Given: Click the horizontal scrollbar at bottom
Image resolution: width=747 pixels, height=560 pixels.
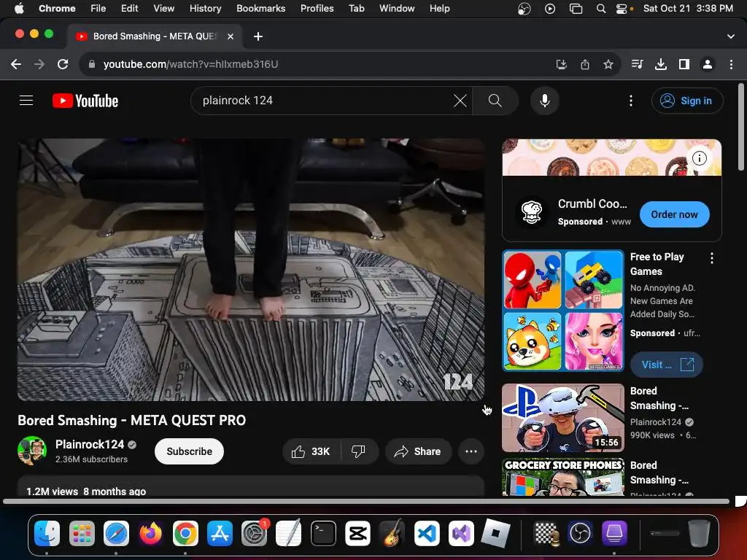Looking at the screenshot, I should [x=366, y=501].
